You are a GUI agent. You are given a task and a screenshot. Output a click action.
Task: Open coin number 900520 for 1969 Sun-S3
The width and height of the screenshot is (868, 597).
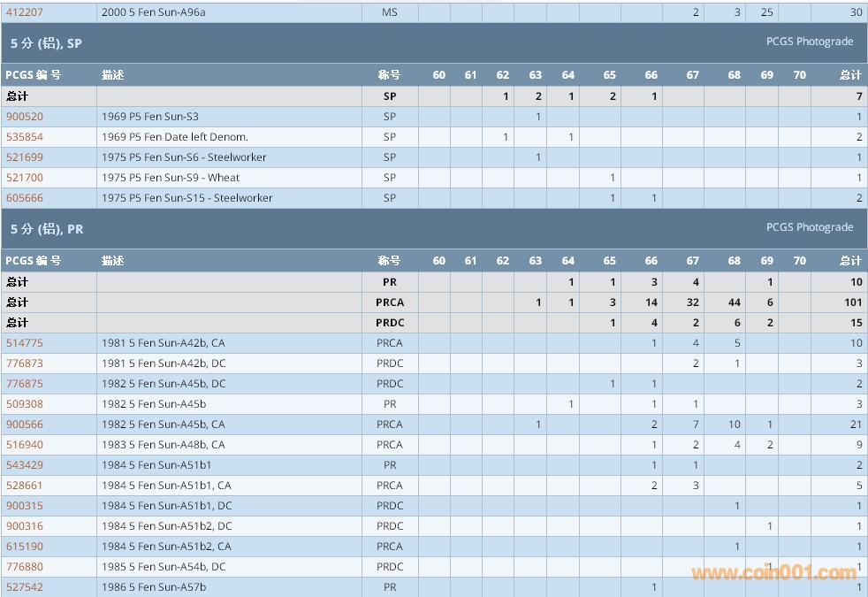click(24, 117)
